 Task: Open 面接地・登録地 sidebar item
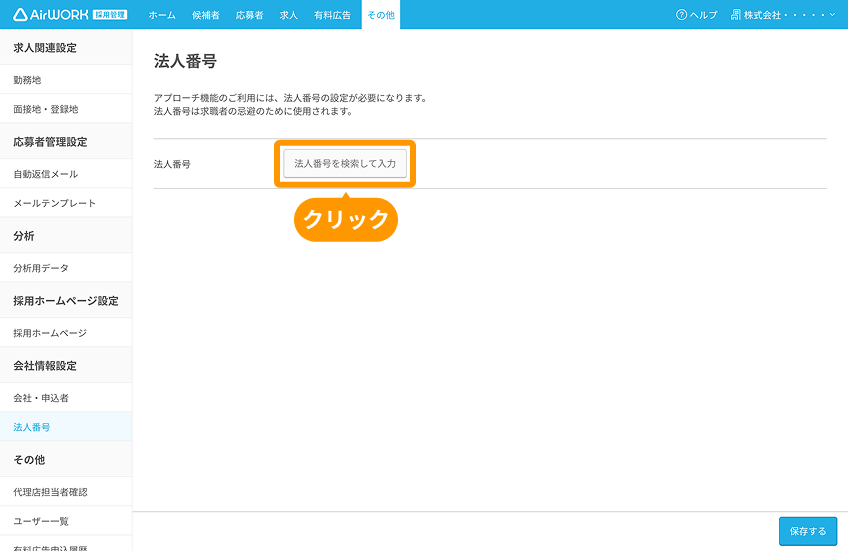[66, 109]
